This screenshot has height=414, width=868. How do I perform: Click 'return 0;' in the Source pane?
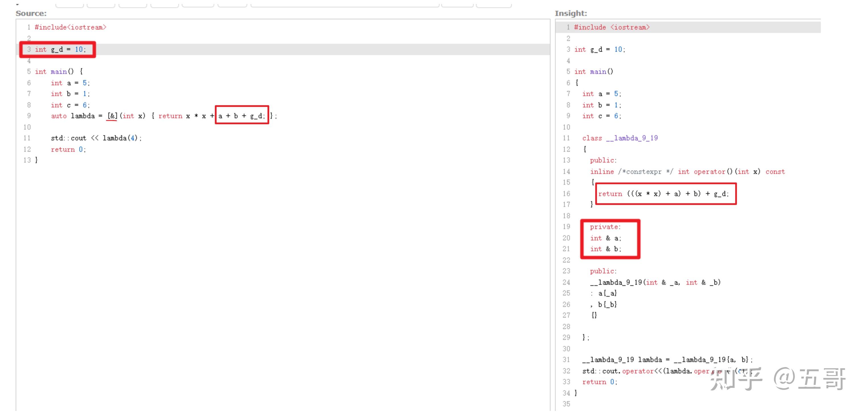point(68,149)
